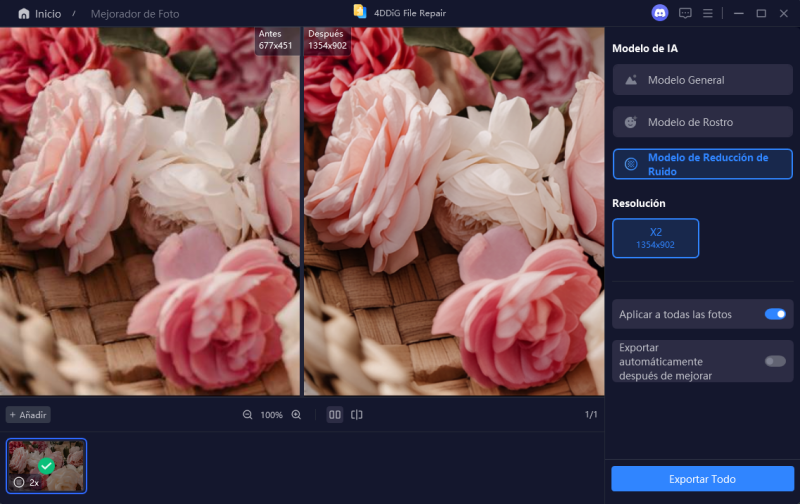This screenshot has height=504, width=800.
Task: Zoom in with the plus magnifier
Action: point(296,415)
